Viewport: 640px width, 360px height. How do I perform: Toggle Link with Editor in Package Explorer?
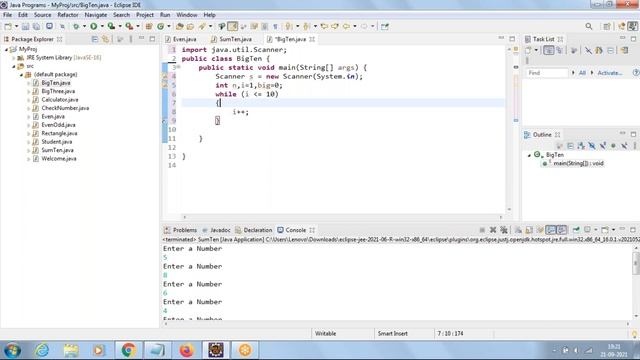(106, 39)
